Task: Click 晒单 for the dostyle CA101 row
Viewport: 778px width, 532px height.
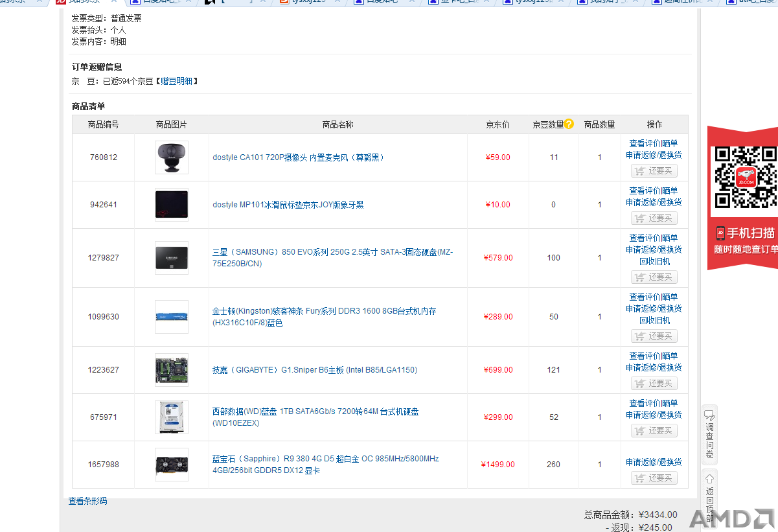Action: click(x=670, y=144)
